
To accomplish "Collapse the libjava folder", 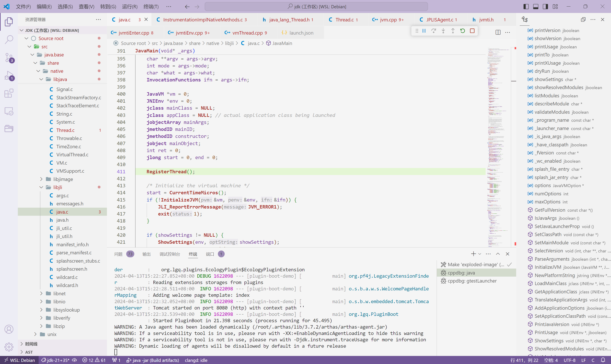I will click(x=41, y=79).
